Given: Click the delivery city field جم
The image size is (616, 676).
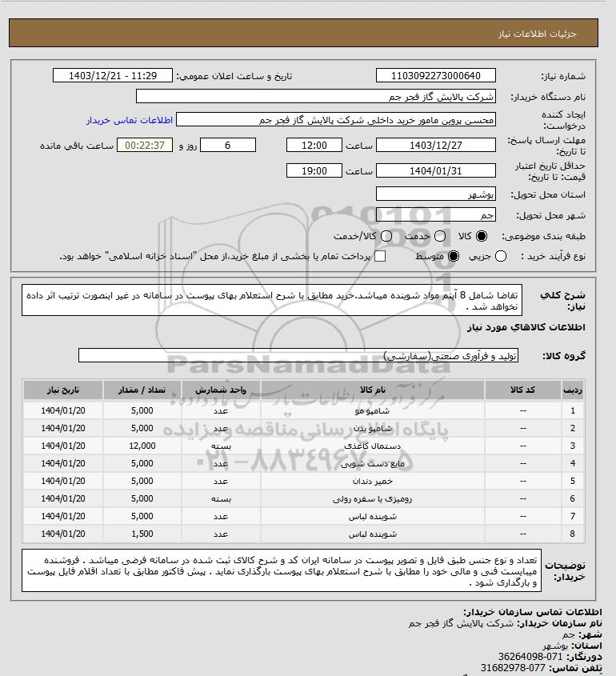Looking at the screenshot, I should click(436, 214).
